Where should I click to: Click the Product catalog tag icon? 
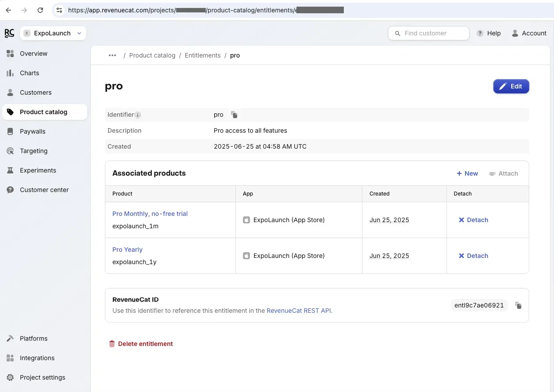point(10,112)
